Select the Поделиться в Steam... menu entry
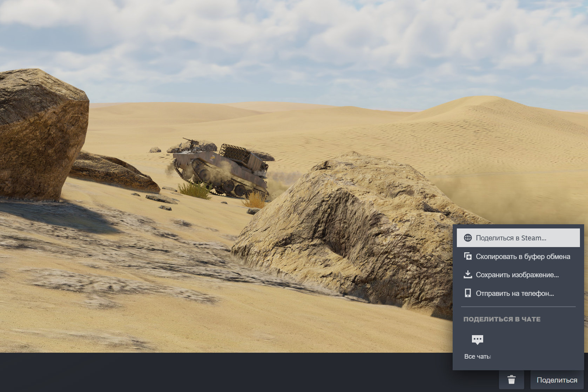 click(518, 238)
